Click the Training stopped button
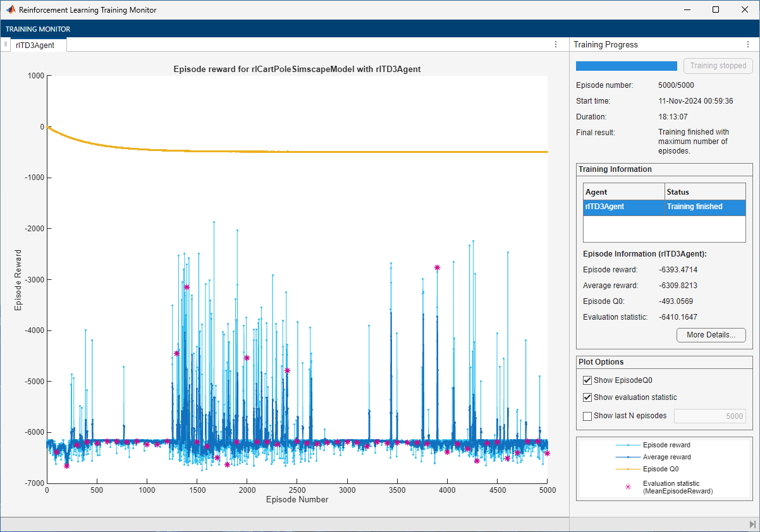The image size is (760, 532). click(x=718, y=66)
